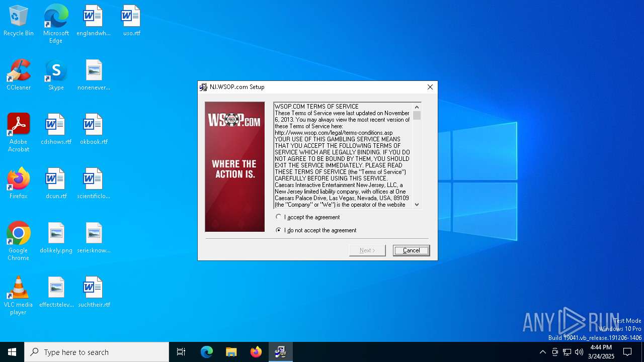The height and width of the screenshot is (362, 644).
Task: Select the englandwh... Word document icon
Action: point(94,21)
